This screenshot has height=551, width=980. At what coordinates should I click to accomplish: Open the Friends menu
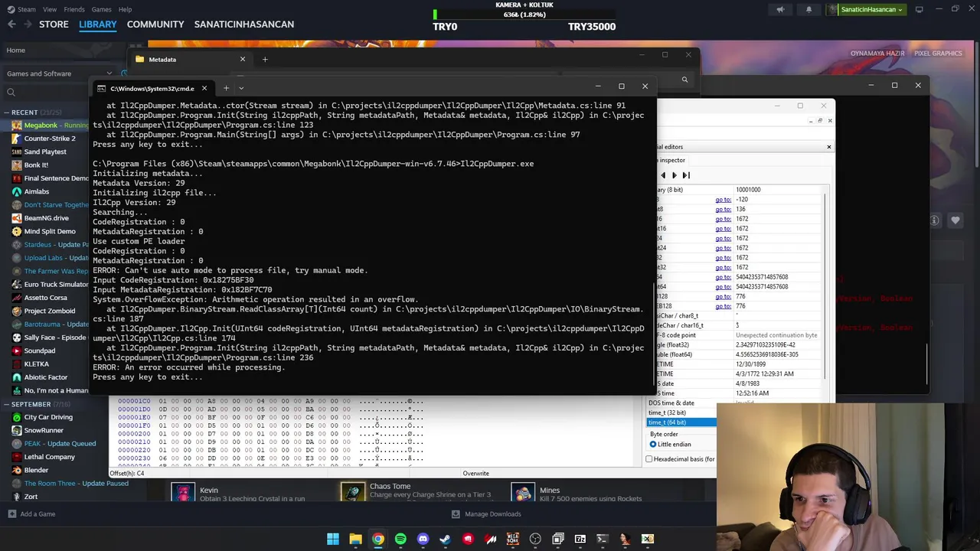coord(74,9)
